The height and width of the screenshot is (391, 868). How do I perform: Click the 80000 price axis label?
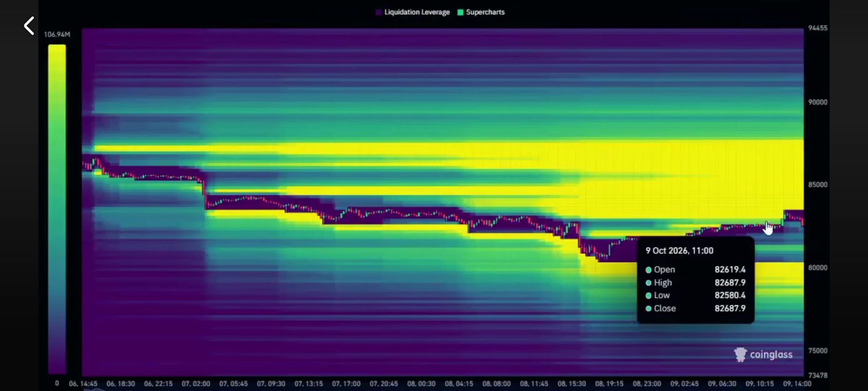(818, 268)
